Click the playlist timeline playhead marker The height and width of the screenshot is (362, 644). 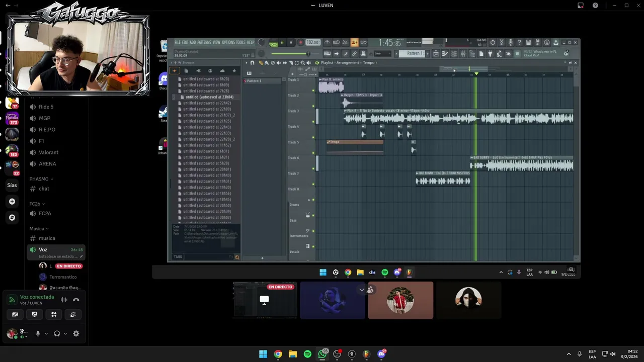(476, 74)
